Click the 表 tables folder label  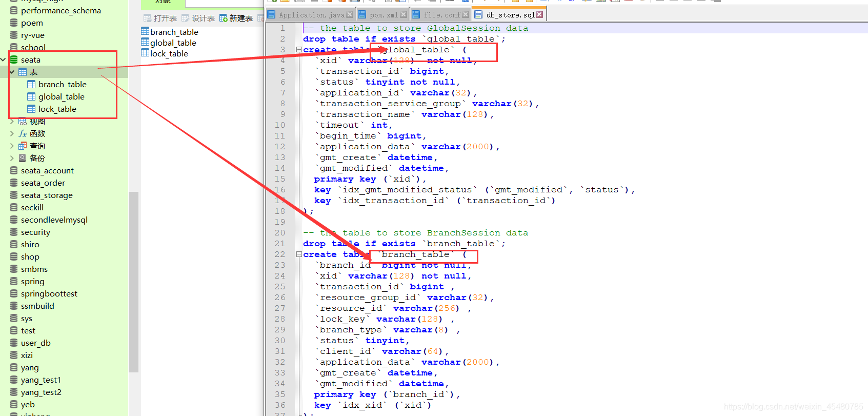click(x=33, y=72)
